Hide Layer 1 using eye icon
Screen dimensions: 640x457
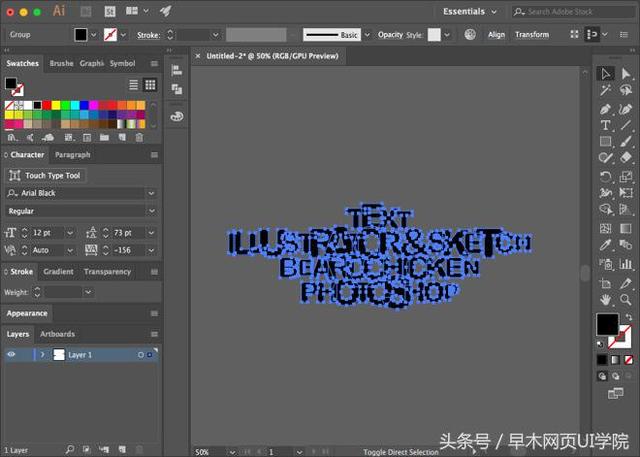(12, 354)
